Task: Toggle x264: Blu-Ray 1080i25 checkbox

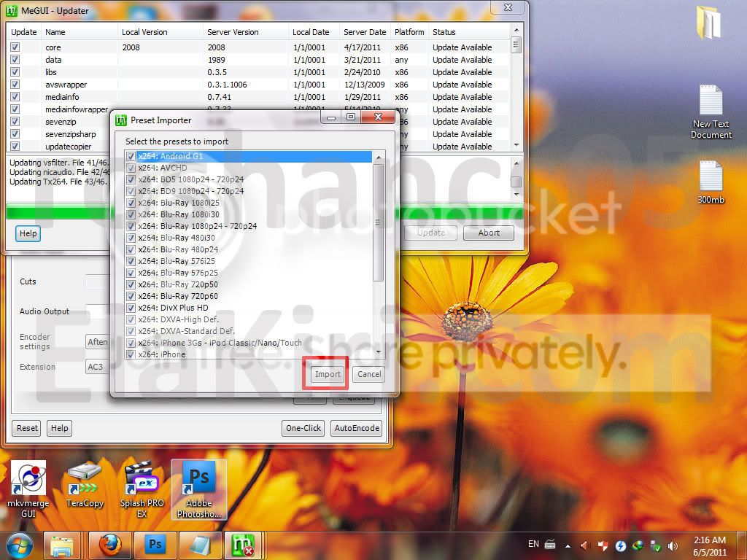Action: coord(131,203)
